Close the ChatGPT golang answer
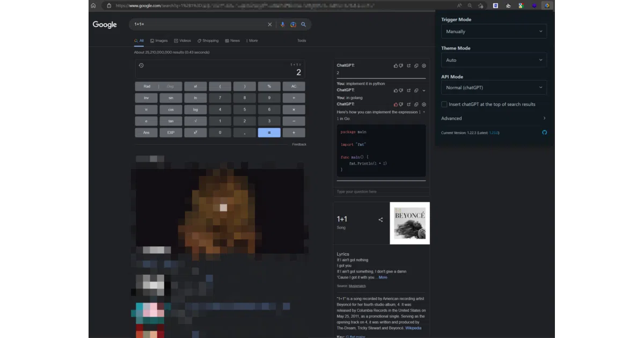This screenshot has width=644, height=338. pos(424,105)
